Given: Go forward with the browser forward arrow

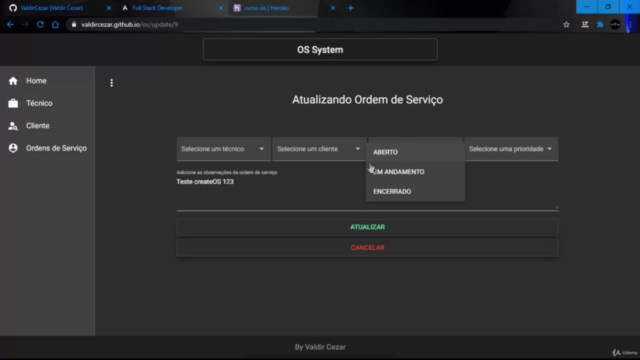Looking at the screenshot, I should click(x=25, y=24).
